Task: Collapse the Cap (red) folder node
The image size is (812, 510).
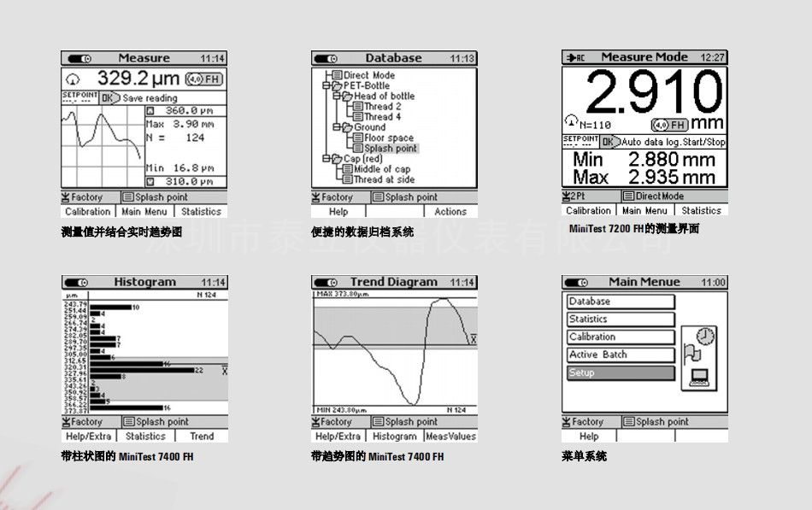Action: 327,159
